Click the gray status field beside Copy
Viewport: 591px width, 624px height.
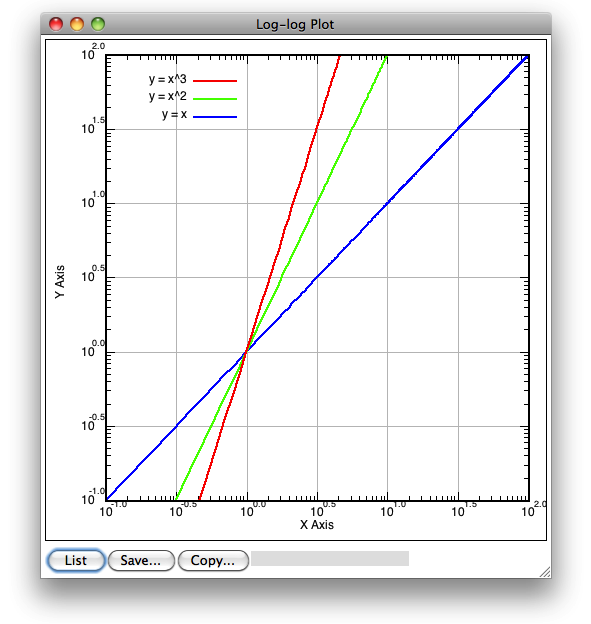click(x=330, y=558)
